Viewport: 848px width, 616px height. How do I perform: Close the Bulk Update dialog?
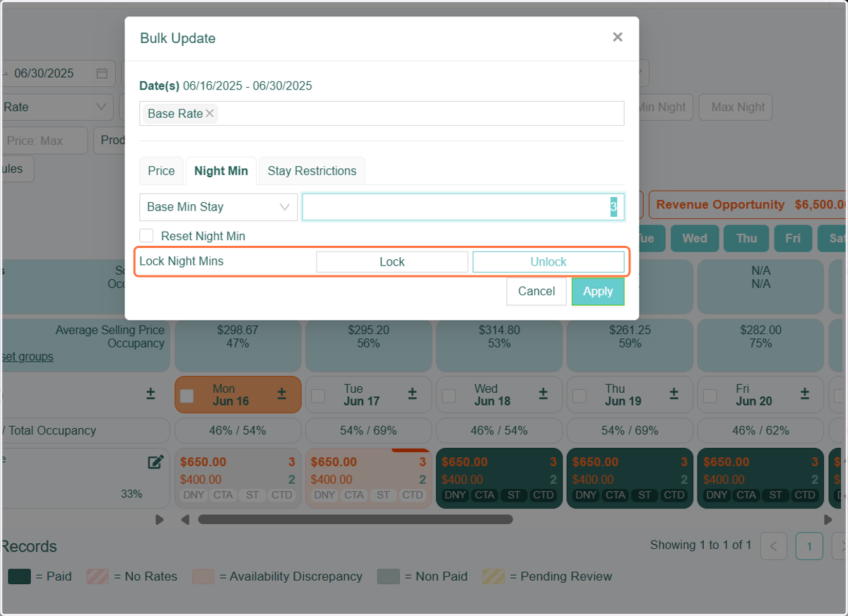(618, 37)
